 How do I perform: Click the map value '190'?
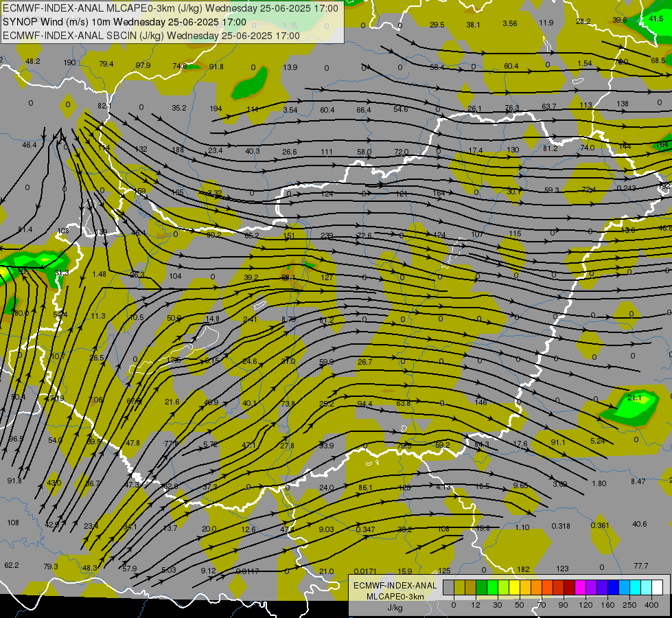tap(69, 62)
